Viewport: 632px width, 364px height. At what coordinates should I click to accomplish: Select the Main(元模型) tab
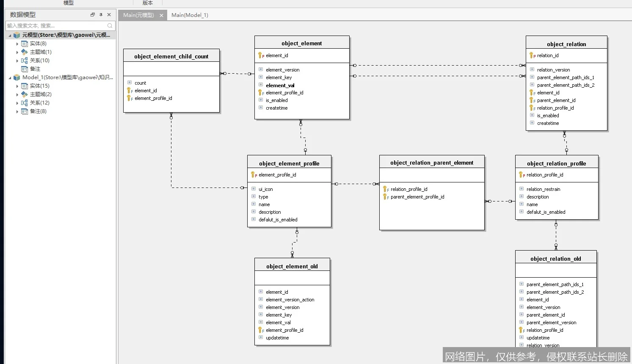[138, 15]
